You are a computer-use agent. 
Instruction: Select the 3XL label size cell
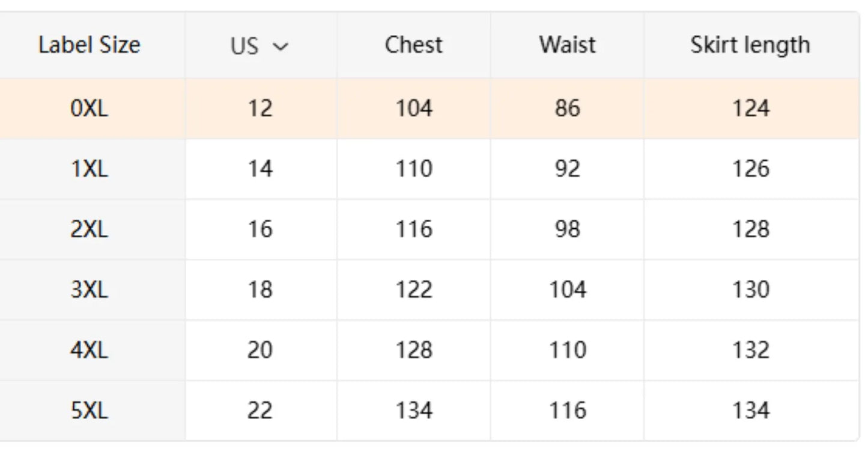[x=90, y=290]
